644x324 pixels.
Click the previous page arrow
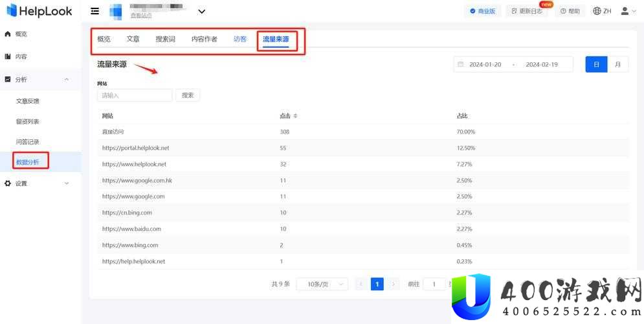pyautogui.click(x=361, y=284)
